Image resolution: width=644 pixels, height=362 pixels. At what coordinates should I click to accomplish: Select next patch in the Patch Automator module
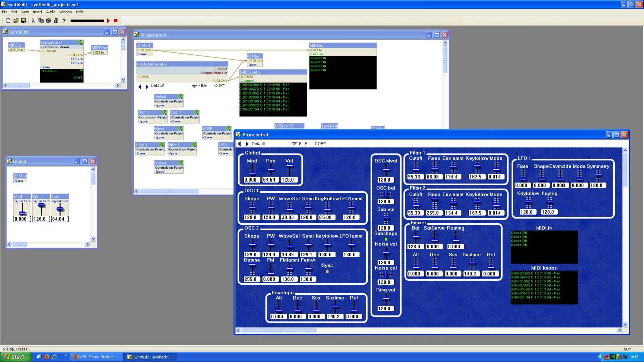(x=147, y=86)
